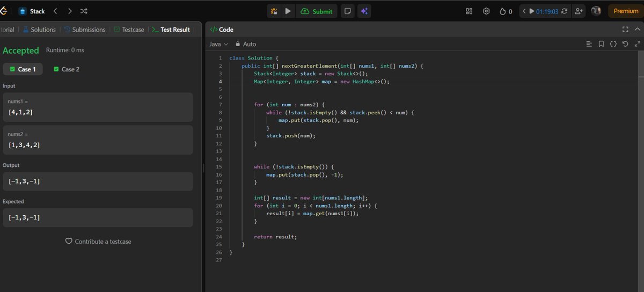Click the 'class Solution {' line
The width and height of the screenshot is (644, 292).
(254, 58)
